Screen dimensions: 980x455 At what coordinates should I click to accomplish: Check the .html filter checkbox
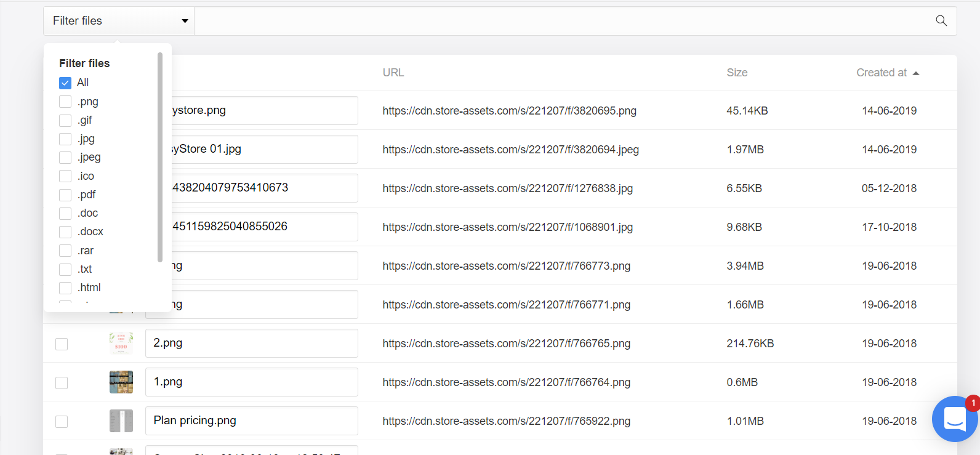click(65, 288)
